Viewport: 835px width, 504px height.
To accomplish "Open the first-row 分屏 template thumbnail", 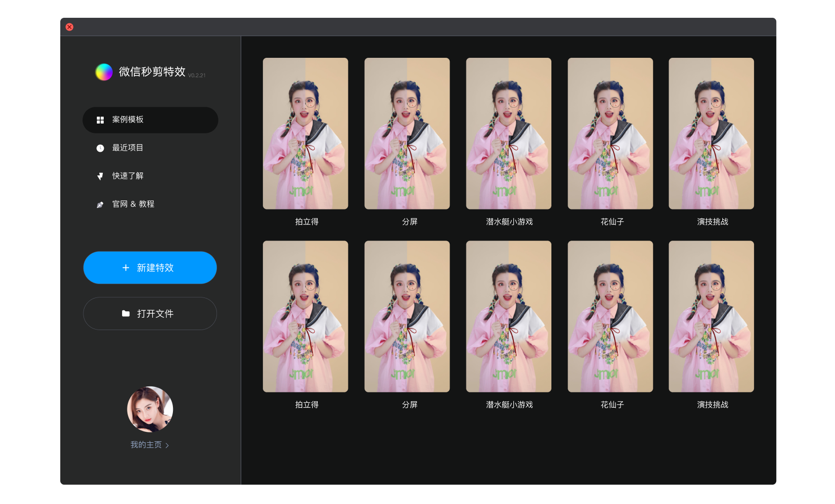I will 407,133.
